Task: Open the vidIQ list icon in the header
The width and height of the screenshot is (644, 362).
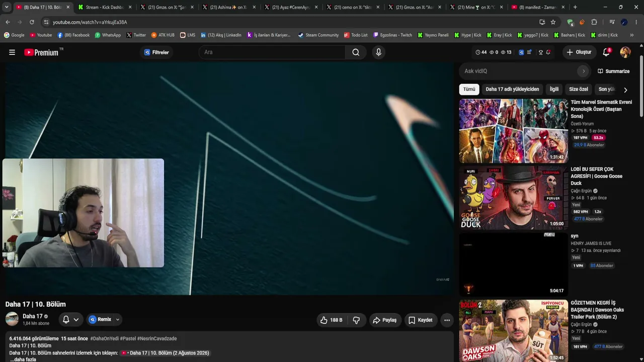Action: tap(529, 52)
